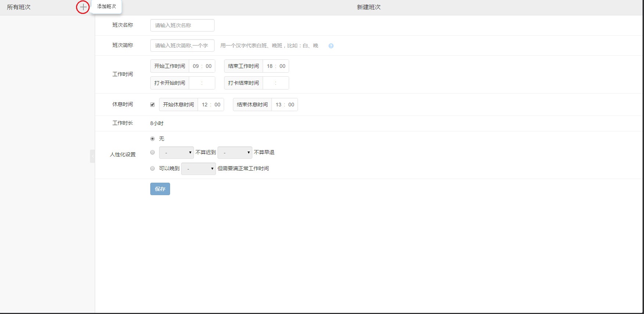Open the 可以晚到 duration dropdown
This screenshot has height=314, width=644.
[198, 169]
